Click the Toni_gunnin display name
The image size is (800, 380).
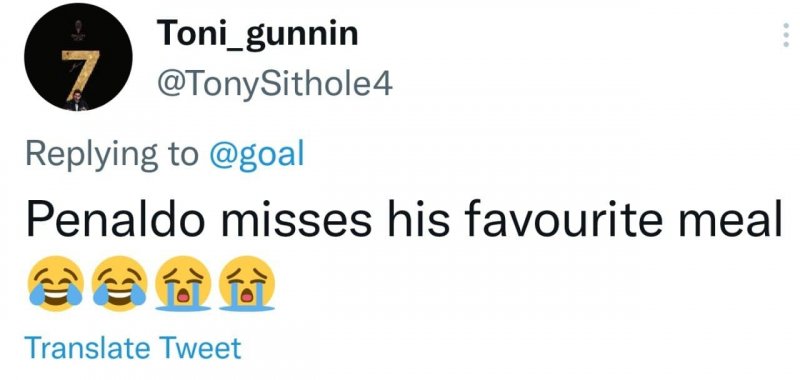tap(258, 34)
